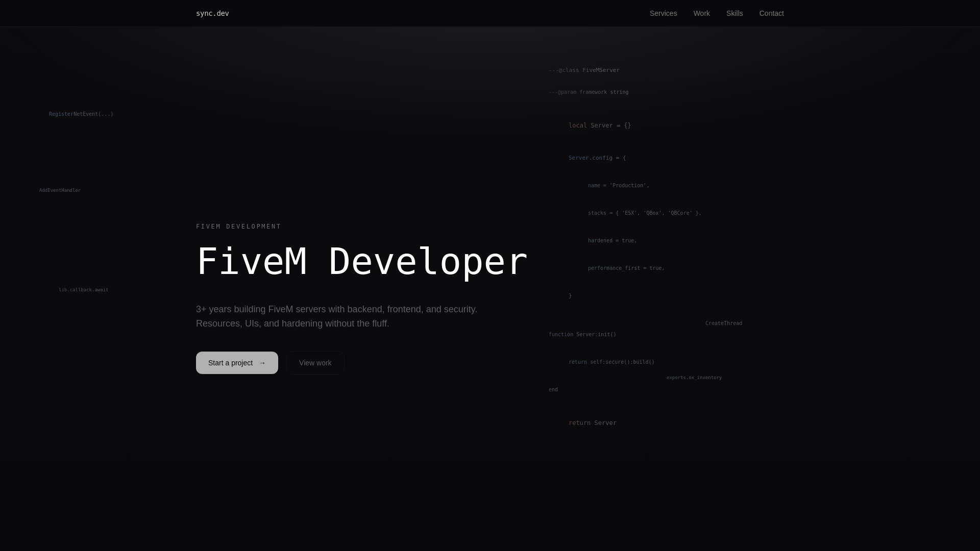Open the Work nav item
Image resolution: width=980 pixels, height=551 pixels.
pyautogui.click(x=701, y=13)
